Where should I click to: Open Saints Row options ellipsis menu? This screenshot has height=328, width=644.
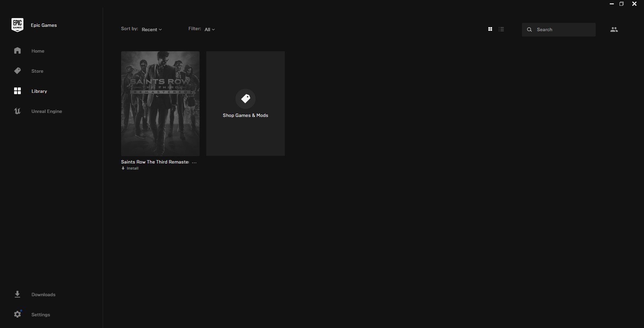coord(194,162)
